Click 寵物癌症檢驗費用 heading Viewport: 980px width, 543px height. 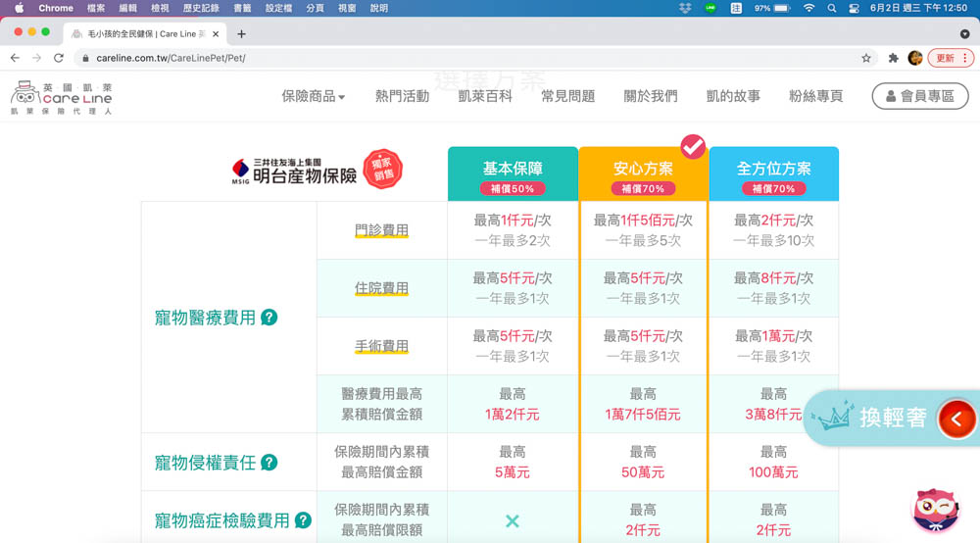221,519
